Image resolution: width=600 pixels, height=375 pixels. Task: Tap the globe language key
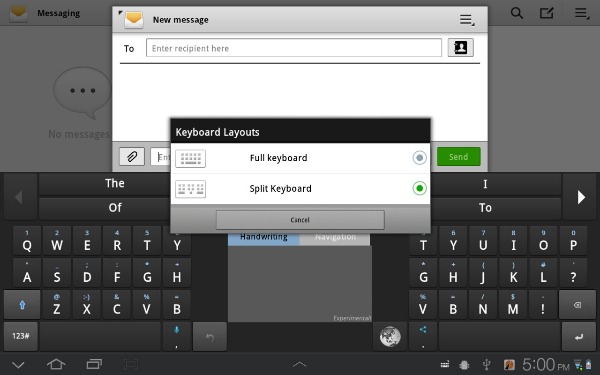click(390, 337)
